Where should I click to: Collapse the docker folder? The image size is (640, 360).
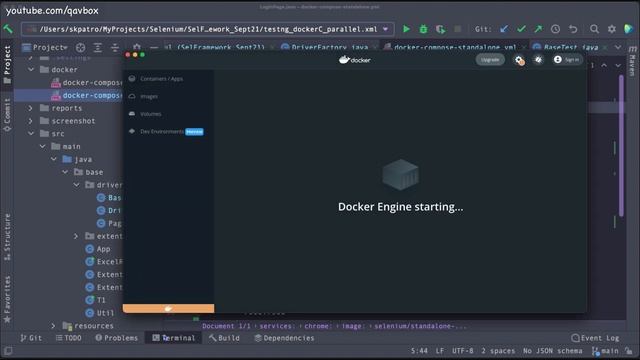click(31, 70)
